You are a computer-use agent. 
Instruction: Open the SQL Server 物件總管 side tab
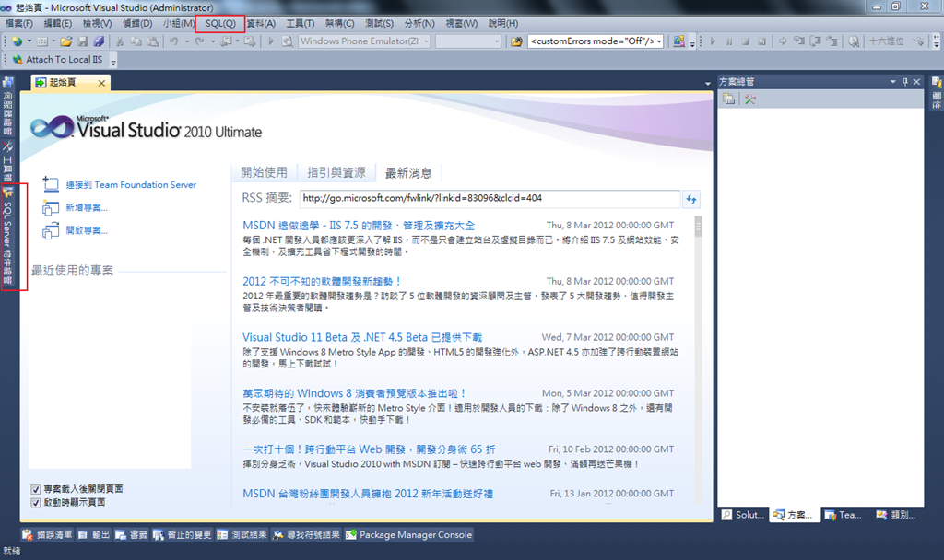click(7, 237)
